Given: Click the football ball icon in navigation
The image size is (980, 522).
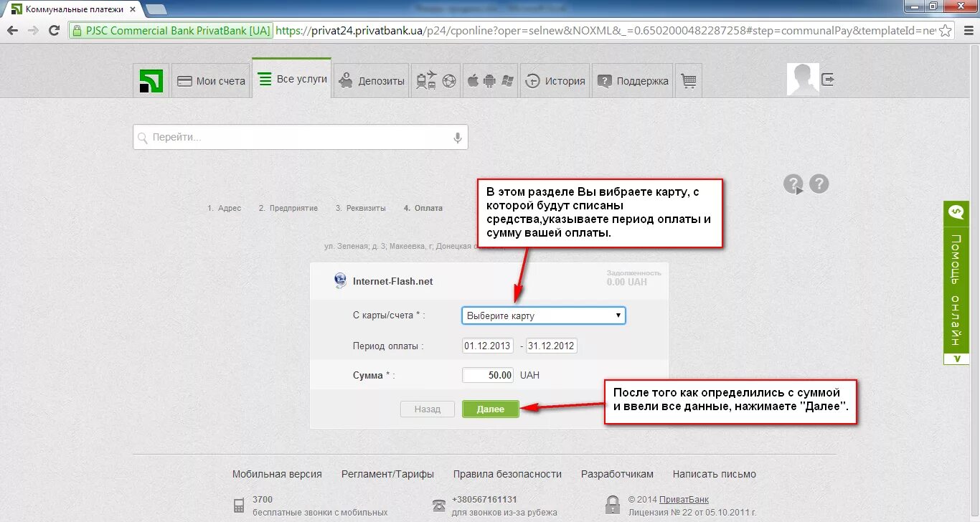Looking at the screenshot, I should (x=449, y=81).
